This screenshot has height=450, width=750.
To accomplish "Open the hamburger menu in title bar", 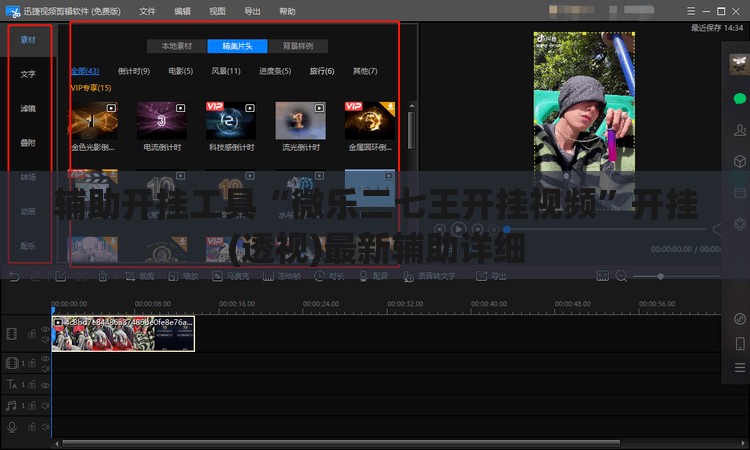I will [691, 11].
